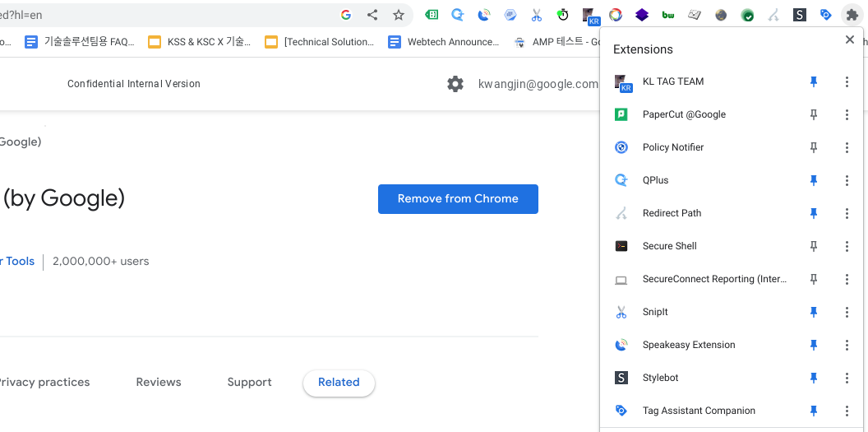Open the stopwatch extension in toolbar
Viewport: 868px width, 432px height.
pyautogui.click(x=563, y=15)
